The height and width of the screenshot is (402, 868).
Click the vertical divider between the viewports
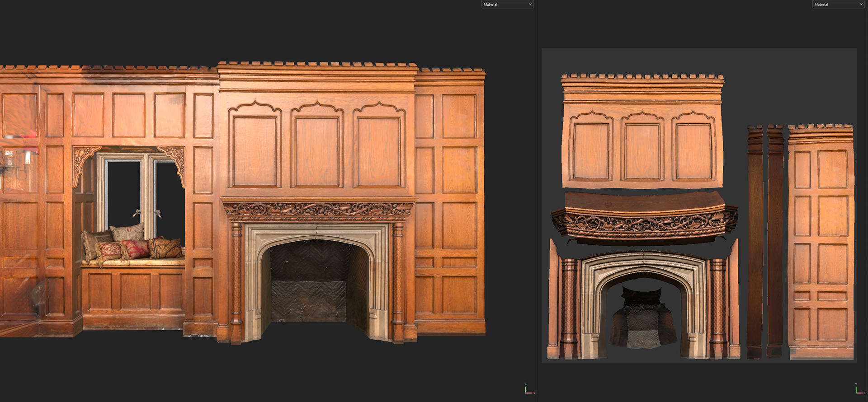pos(537,201)
